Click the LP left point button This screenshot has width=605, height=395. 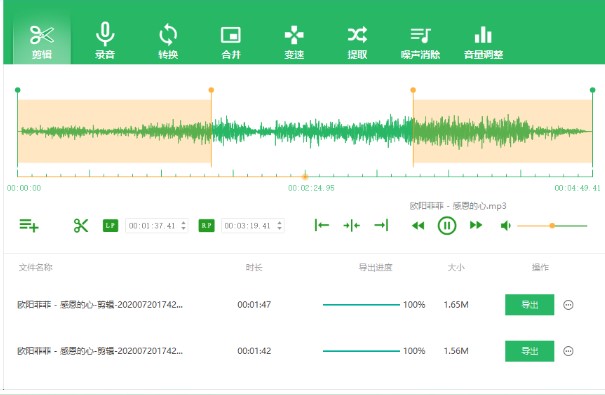pyautogui.click(x=110, y=225)
